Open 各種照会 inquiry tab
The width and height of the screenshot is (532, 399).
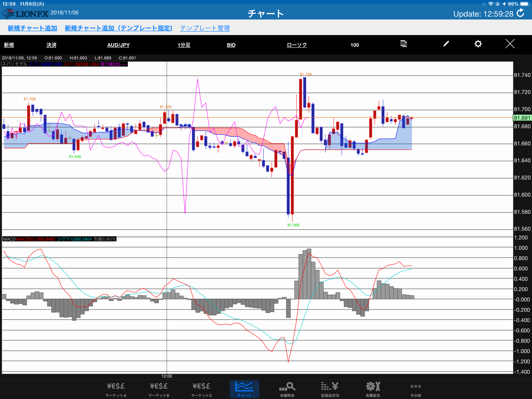coord(287,389)
